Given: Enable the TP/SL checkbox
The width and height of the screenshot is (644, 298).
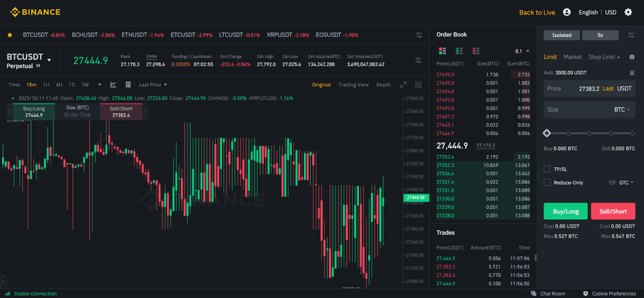Looking at the screenshot, I should tap(547, 169).
